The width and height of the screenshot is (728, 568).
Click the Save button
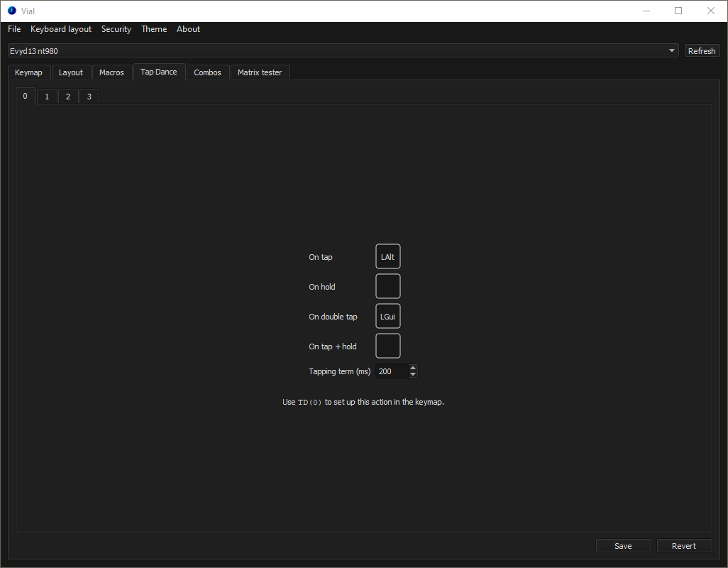[623, 546]
